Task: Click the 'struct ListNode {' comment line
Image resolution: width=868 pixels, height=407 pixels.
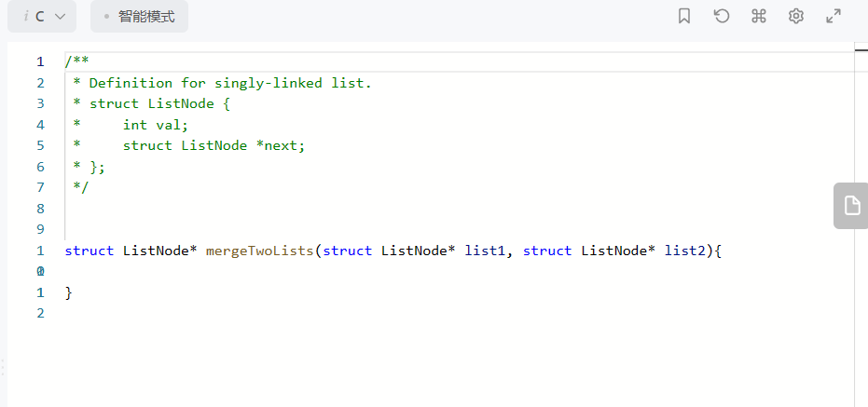Action: tap(159, 104)
